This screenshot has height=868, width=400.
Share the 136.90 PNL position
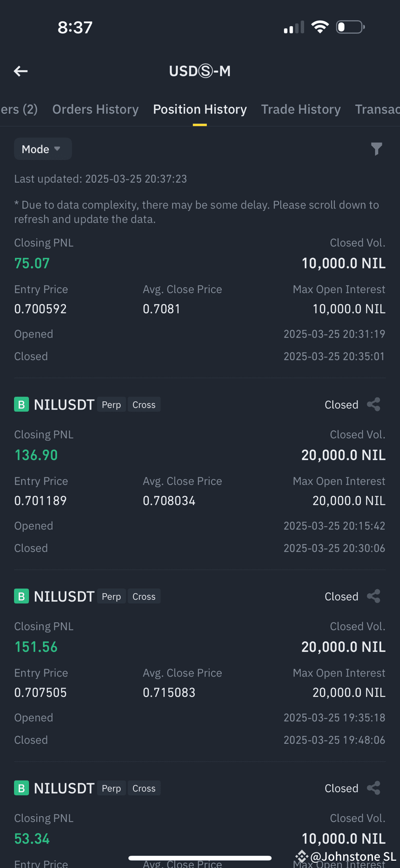click(x=373, y=404)
